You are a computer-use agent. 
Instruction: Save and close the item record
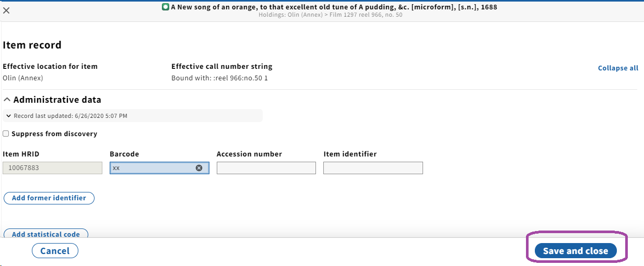pos(576,251)
